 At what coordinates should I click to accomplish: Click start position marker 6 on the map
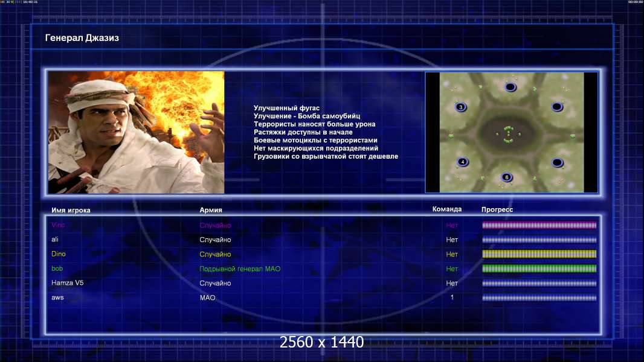point(507,177)
